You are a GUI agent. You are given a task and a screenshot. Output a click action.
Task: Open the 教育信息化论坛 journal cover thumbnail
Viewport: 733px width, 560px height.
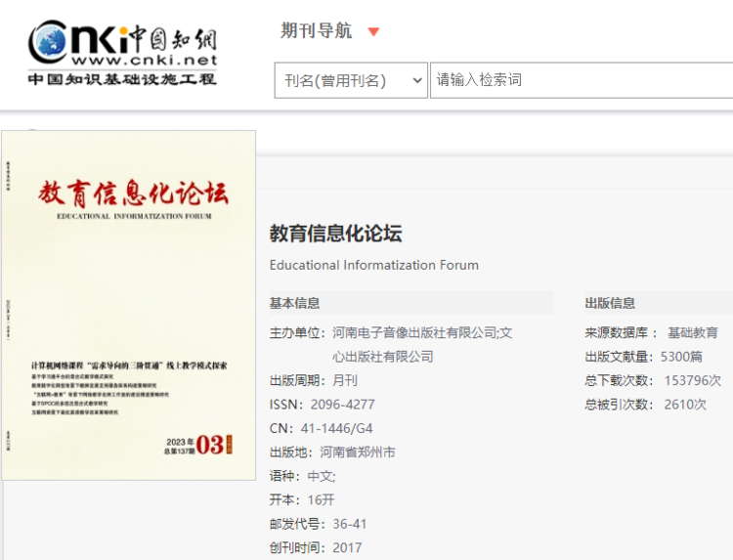point(129,305)
